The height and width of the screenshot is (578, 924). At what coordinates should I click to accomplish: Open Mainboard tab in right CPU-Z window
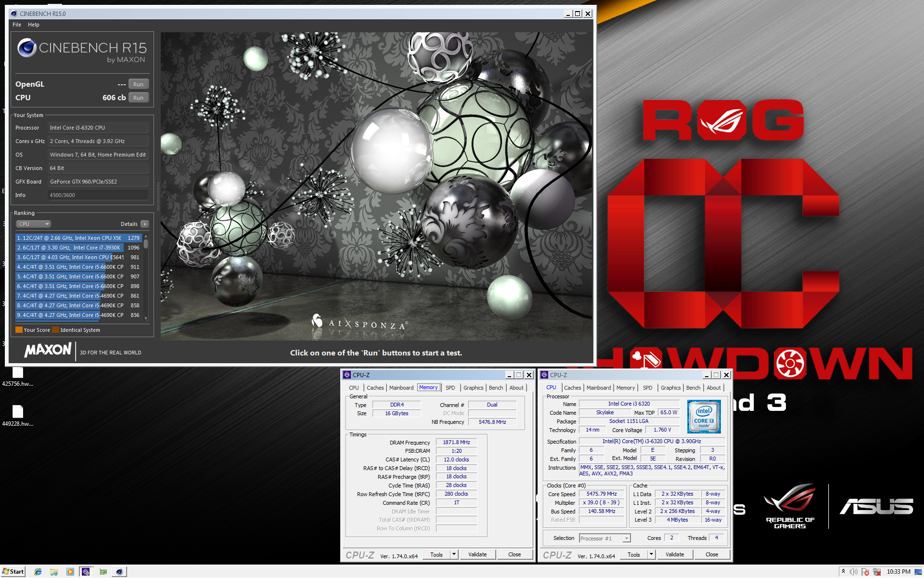(x=599, y=388)
